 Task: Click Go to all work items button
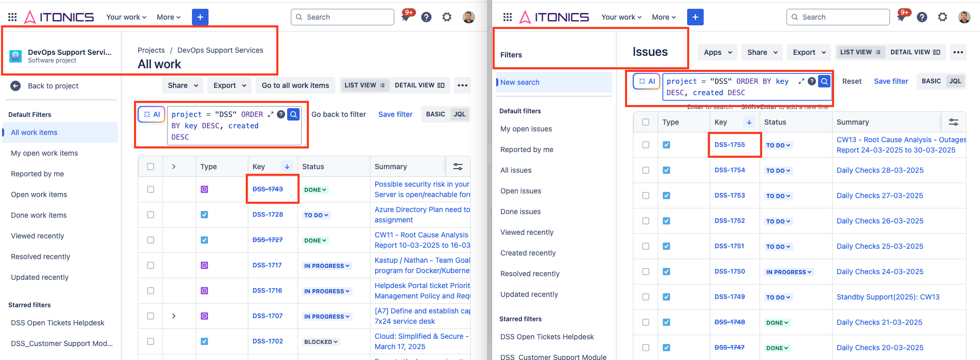tap(295, 85)
